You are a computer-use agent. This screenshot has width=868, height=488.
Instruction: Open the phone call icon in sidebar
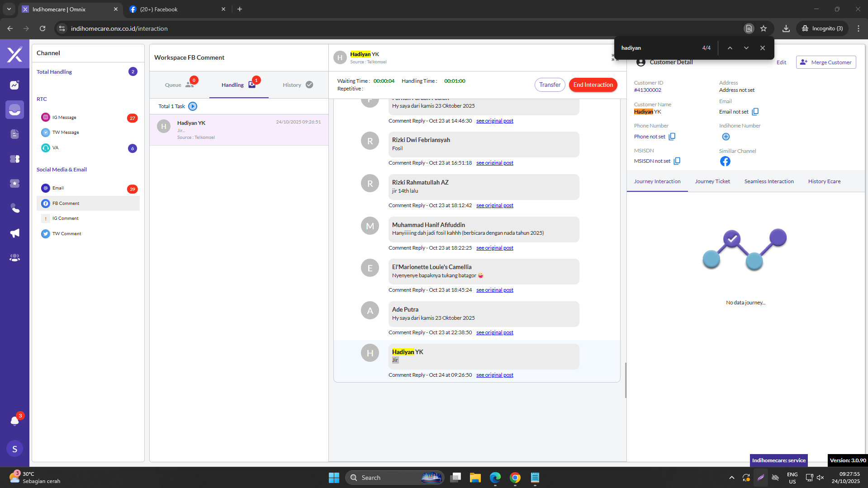tap(14, 208)
